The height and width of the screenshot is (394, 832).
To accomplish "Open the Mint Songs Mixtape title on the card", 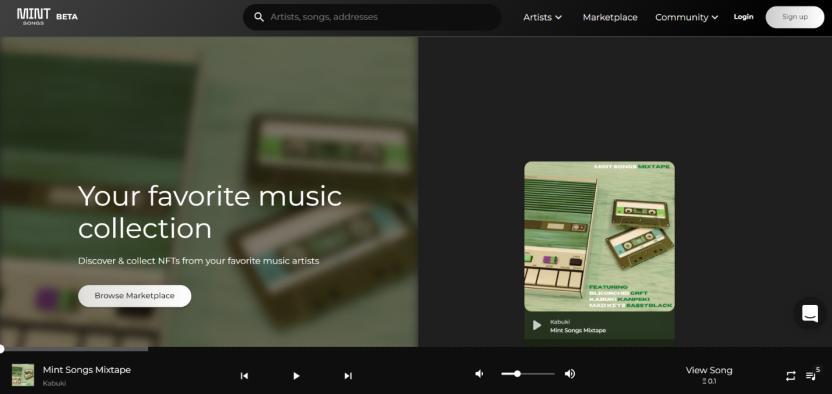I will pos(578,330).
